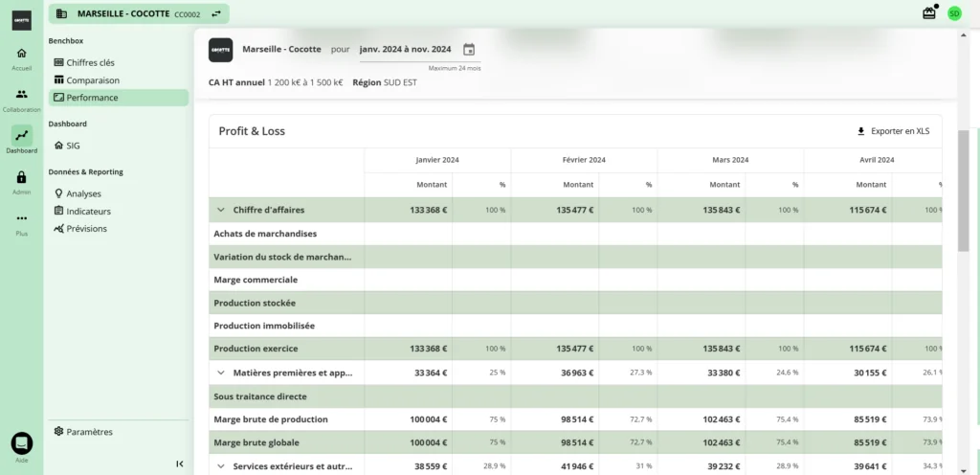This screenshot has width=980, height=475.
Task: Open Comparaison menu item
Action: click(x=93, y=80)
